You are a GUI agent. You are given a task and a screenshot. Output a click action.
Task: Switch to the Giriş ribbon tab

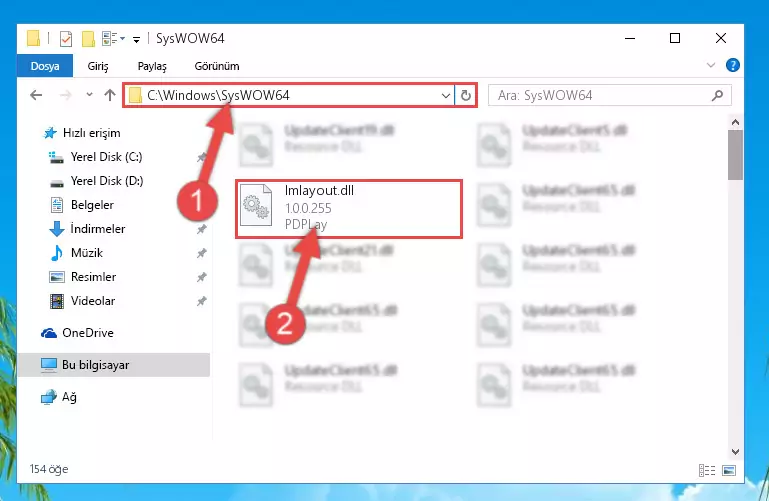click(x=98, y=66)
